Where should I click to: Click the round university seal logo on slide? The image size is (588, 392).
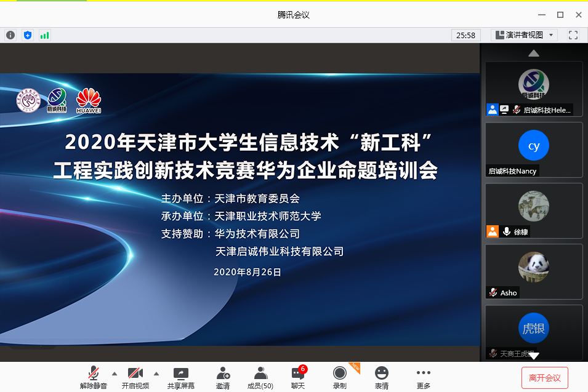coord(28,100)
